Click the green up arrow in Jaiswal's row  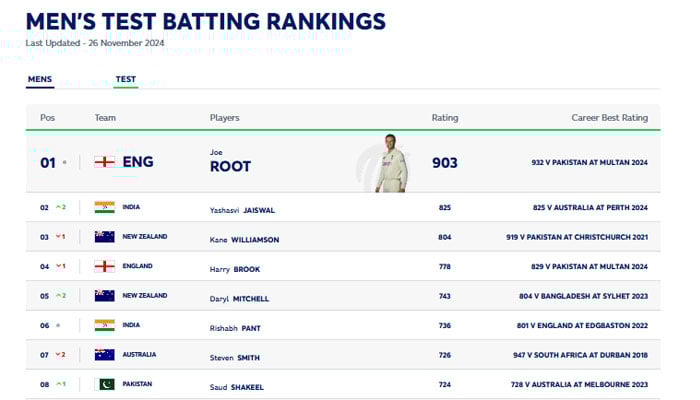click(x=57, y=208)
